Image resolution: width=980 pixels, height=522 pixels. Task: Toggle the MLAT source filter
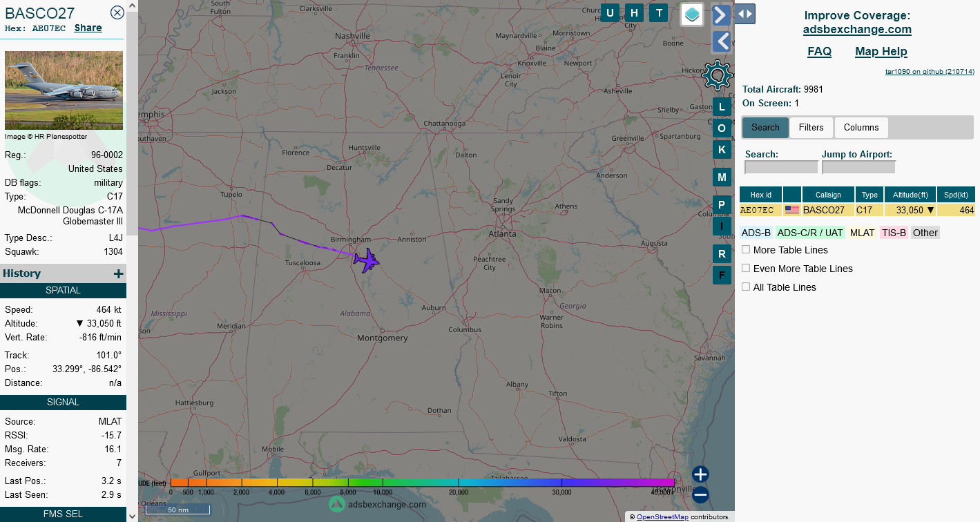pyautogui.click(x=862, y=233)
